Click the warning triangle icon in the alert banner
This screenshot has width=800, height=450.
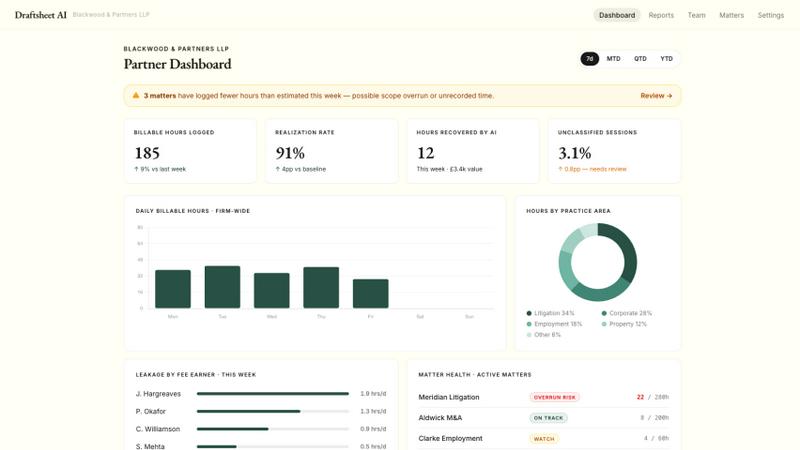pos(136,96)
